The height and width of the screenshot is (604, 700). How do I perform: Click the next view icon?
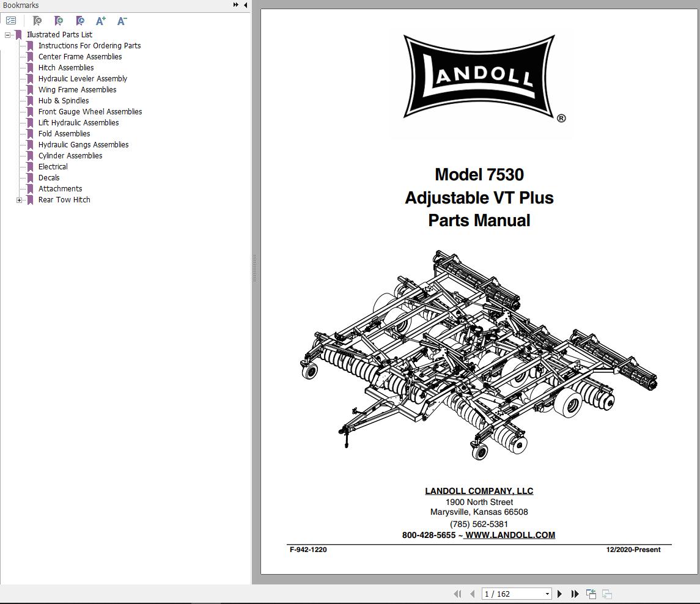click(x=606, y=593)
